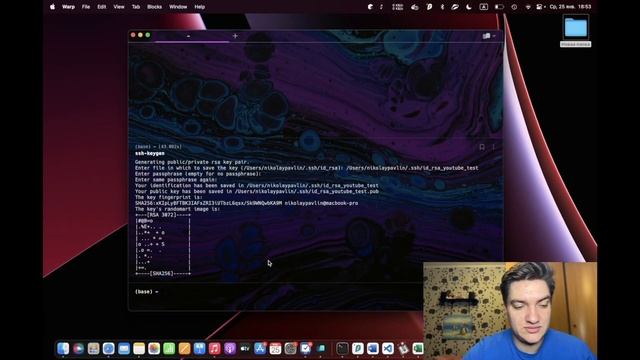Toggle Focus moon icon in menu bar
This screenshot has width=640, height=360.
tap(469, 7)
